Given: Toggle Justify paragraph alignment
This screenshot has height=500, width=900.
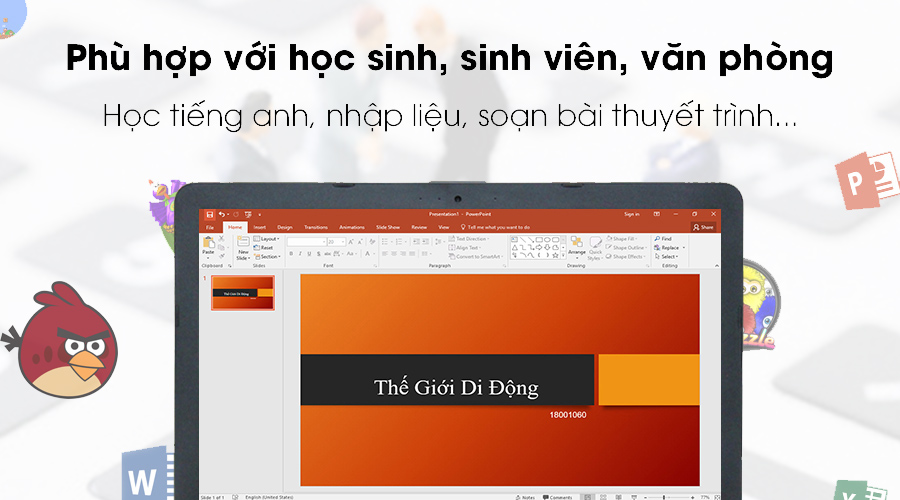Looking at the screenshot, I should pos(412,254).
